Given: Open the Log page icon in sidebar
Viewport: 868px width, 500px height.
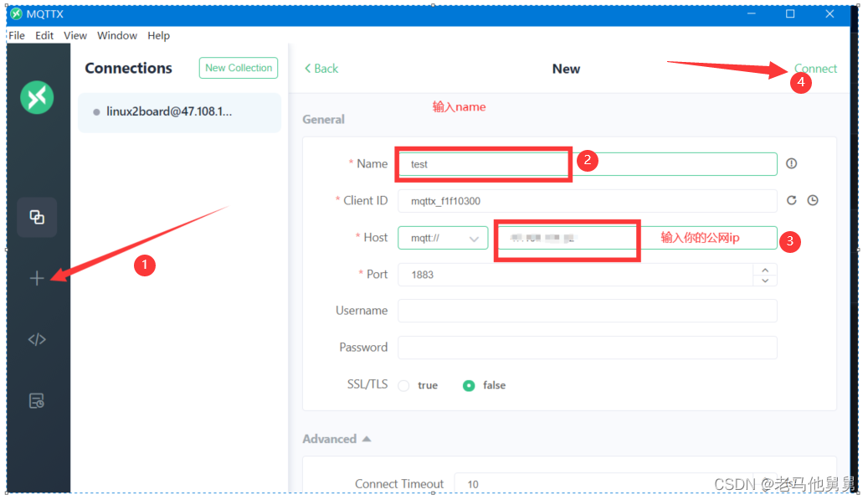Looking at the screenshot, I should (x=37, y=401).
